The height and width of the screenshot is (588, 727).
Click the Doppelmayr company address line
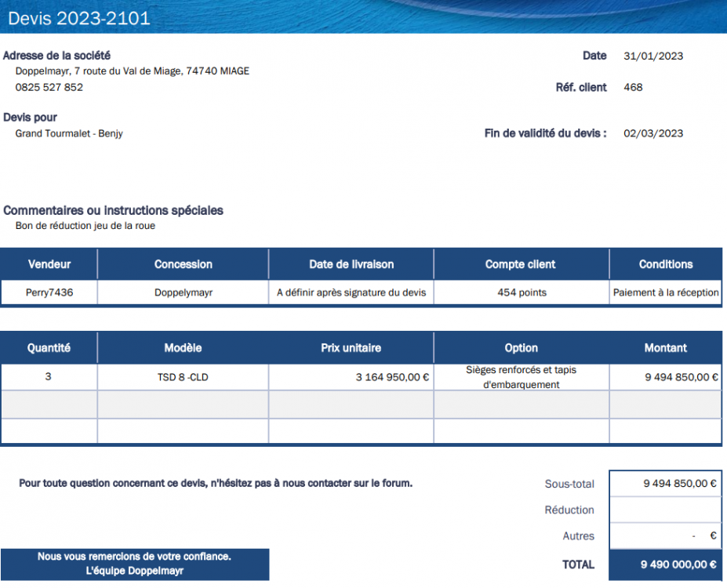132,71
